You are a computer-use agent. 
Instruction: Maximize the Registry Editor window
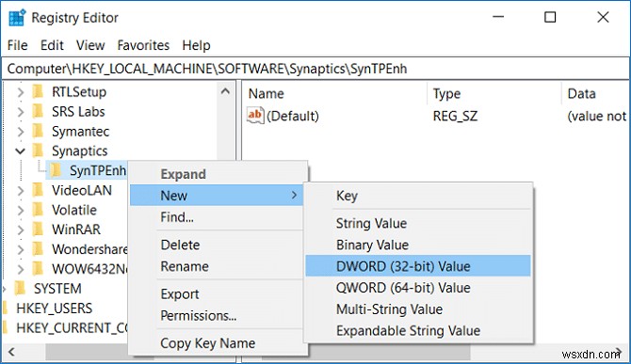[550, 17]
